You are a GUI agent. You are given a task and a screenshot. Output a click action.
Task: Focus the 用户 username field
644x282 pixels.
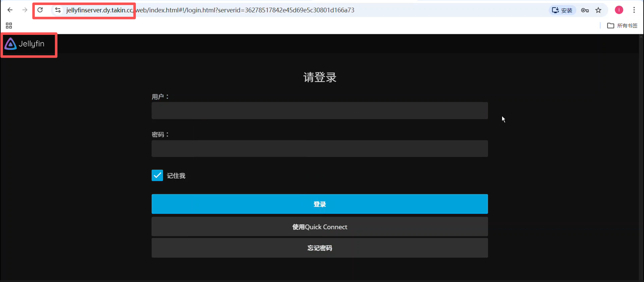click(x=319, y=111)
